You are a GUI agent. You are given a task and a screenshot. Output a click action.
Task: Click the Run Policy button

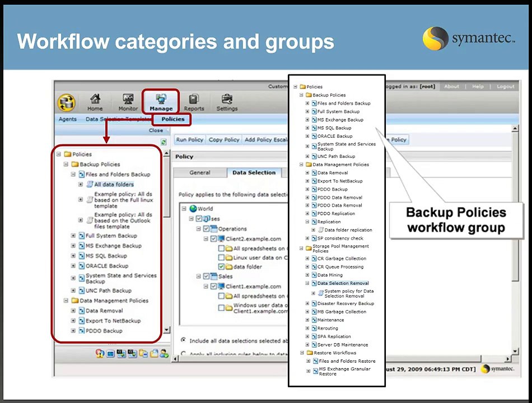[x=190, y=139]
